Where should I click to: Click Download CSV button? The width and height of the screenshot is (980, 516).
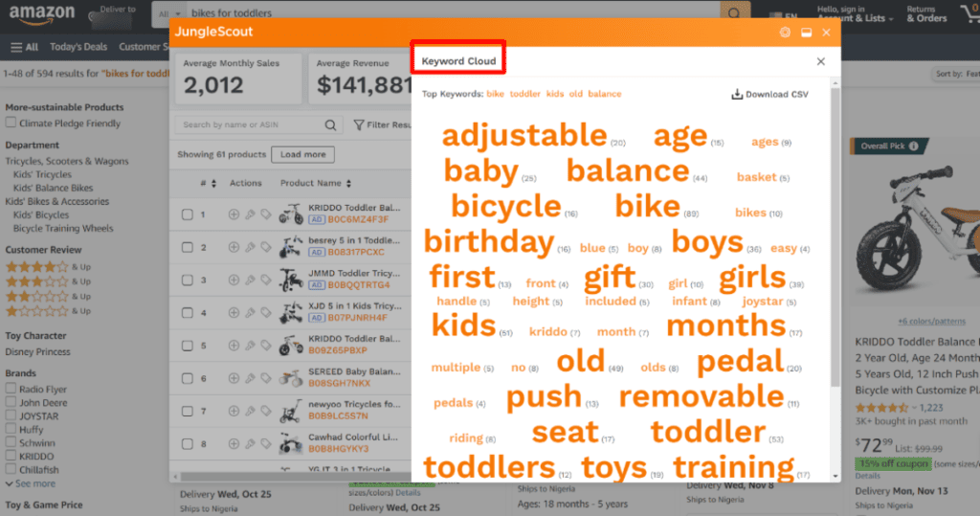point(770,94)
